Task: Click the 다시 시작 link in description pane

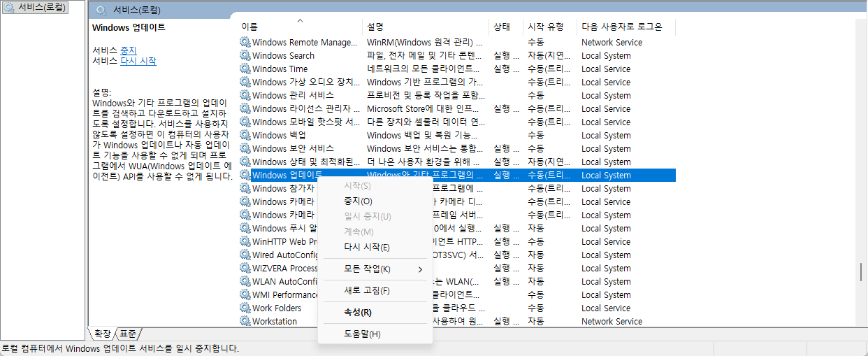Action: 138,61
